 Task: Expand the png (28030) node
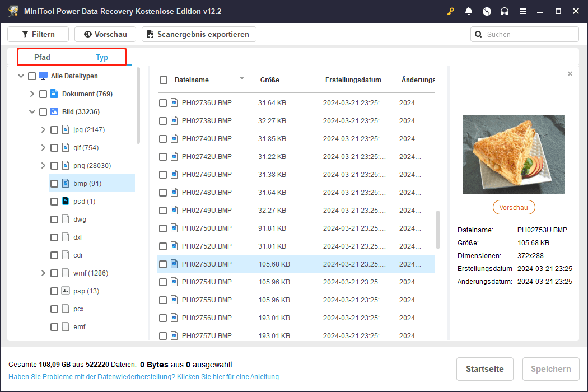point(43,165)
